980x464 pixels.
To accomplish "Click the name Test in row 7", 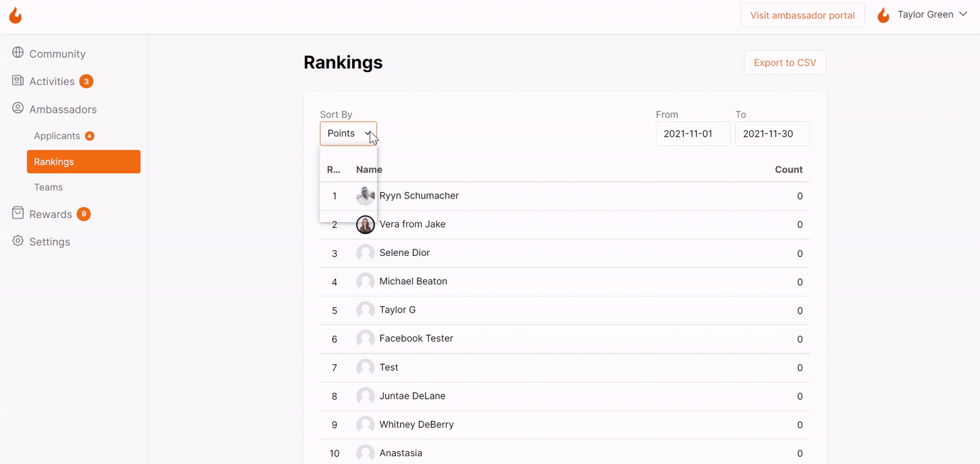I will [389, 367].
